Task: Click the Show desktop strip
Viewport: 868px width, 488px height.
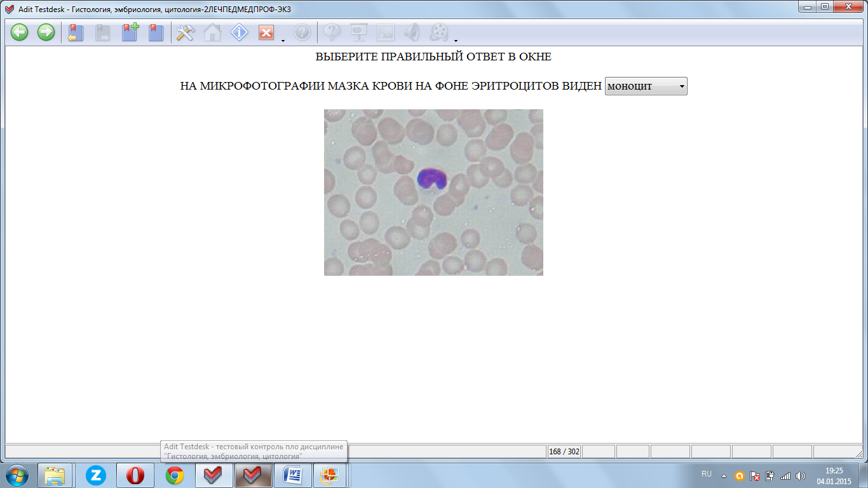Action: click(864, 475)
